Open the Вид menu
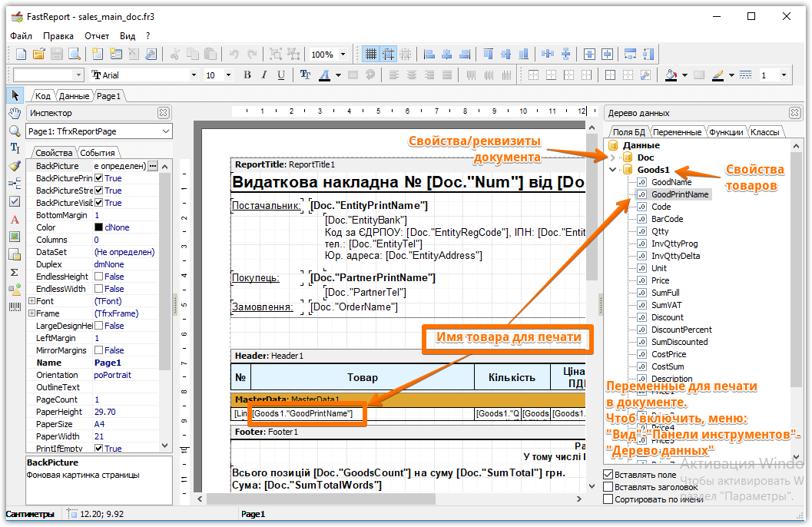The height and width of the screenshot is (527, 812). 128,35
